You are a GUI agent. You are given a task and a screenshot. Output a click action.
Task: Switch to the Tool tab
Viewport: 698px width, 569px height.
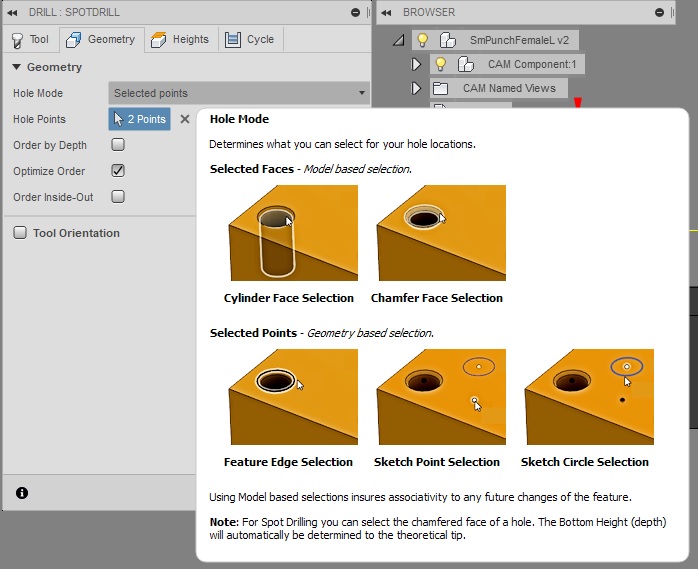[30, 40]
